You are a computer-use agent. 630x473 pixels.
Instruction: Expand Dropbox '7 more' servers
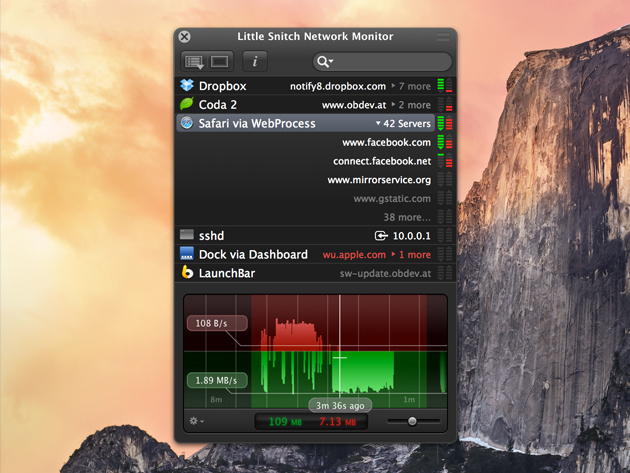coord(411,86)
